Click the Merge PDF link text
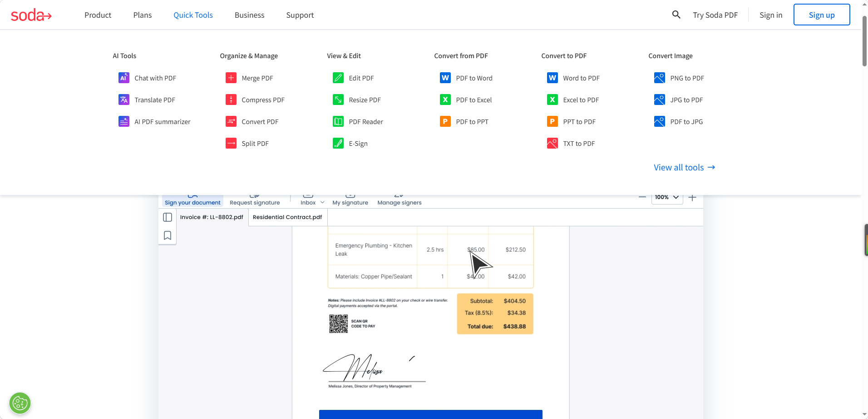Viewport: 868px width, 419px height. (x=257, y=78)
